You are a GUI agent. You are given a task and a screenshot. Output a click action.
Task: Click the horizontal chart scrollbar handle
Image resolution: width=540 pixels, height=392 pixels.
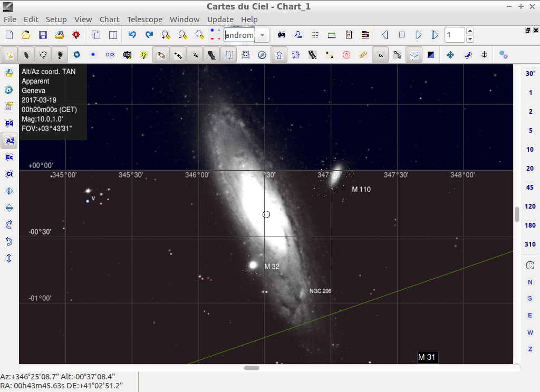point(252,368)
